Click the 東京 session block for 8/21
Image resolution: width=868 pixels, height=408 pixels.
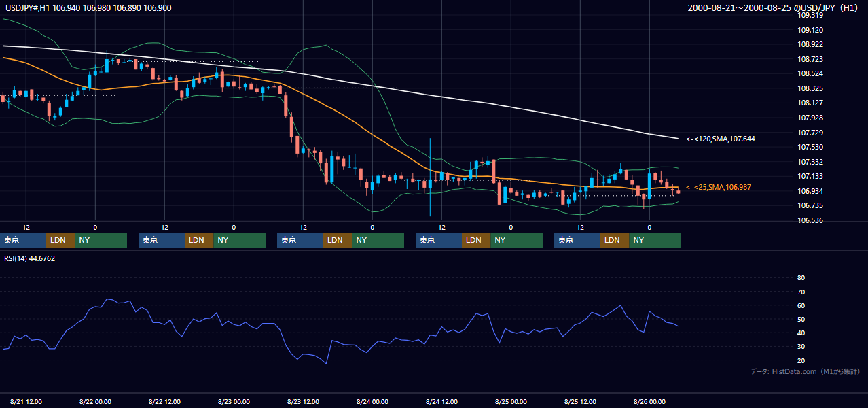(23, 240)
